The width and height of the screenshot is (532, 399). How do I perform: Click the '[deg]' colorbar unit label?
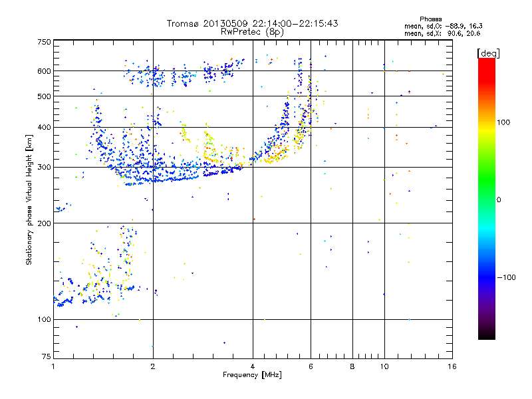488,53
